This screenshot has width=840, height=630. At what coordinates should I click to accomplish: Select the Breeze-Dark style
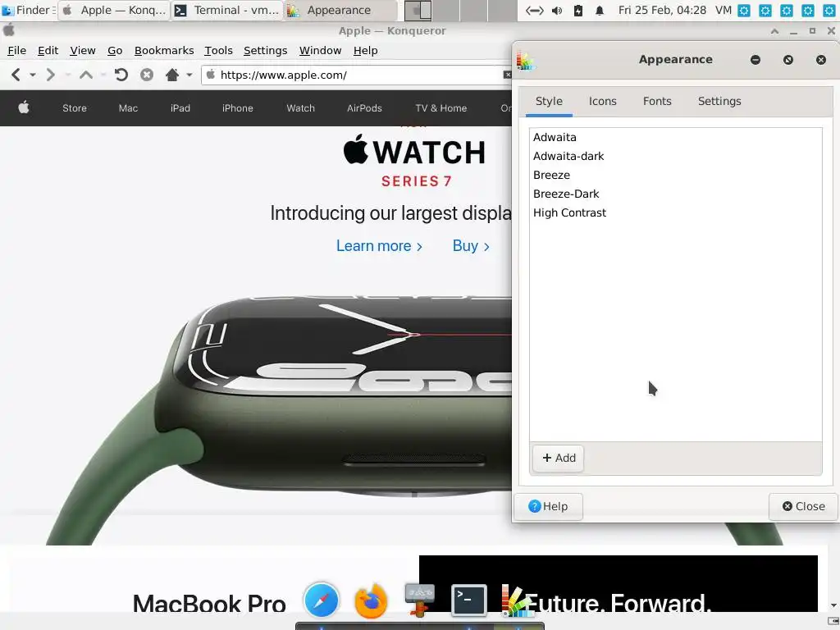(675, 194)
